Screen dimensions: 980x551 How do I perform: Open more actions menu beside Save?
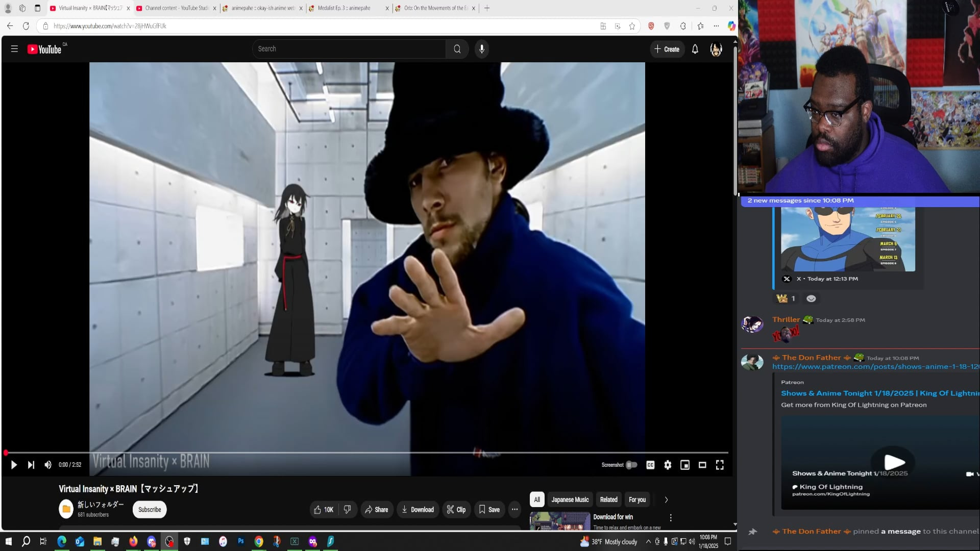click(514, 510)
